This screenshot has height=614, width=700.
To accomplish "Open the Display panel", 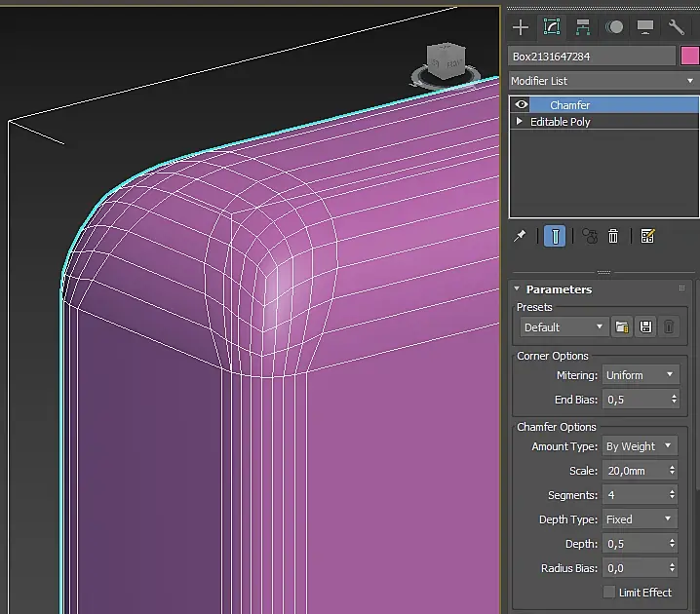I will pyautogui.click(x=644, y=27).
